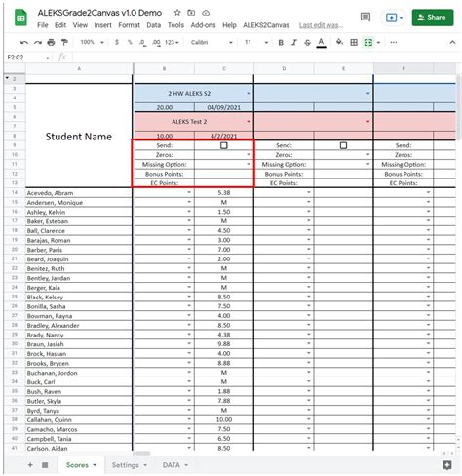The width and height of the screenshot is (462, 476).
Task: Select the 04/09/2021 date cell
Action: pyautogui.click(x=224, y=107)
